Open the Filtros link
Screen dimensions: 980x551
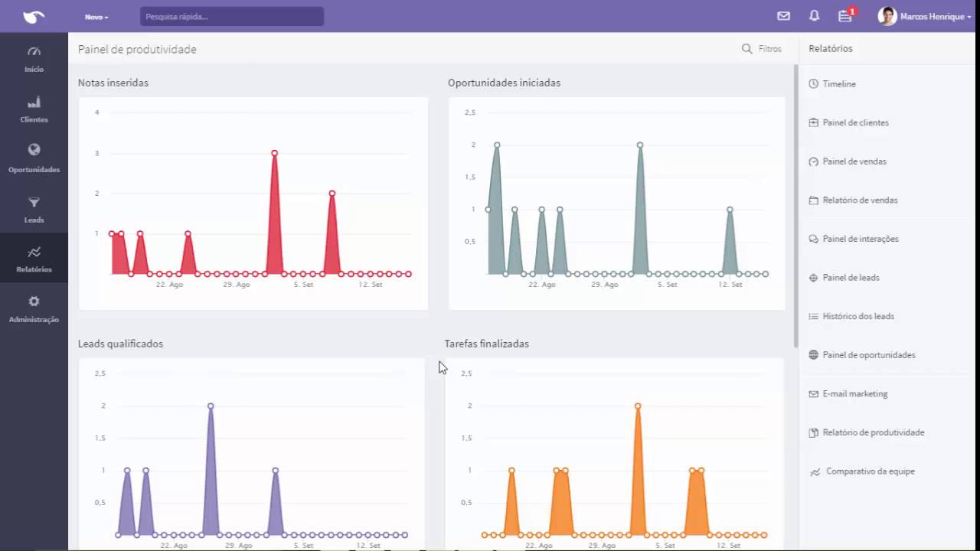[769, 49]
